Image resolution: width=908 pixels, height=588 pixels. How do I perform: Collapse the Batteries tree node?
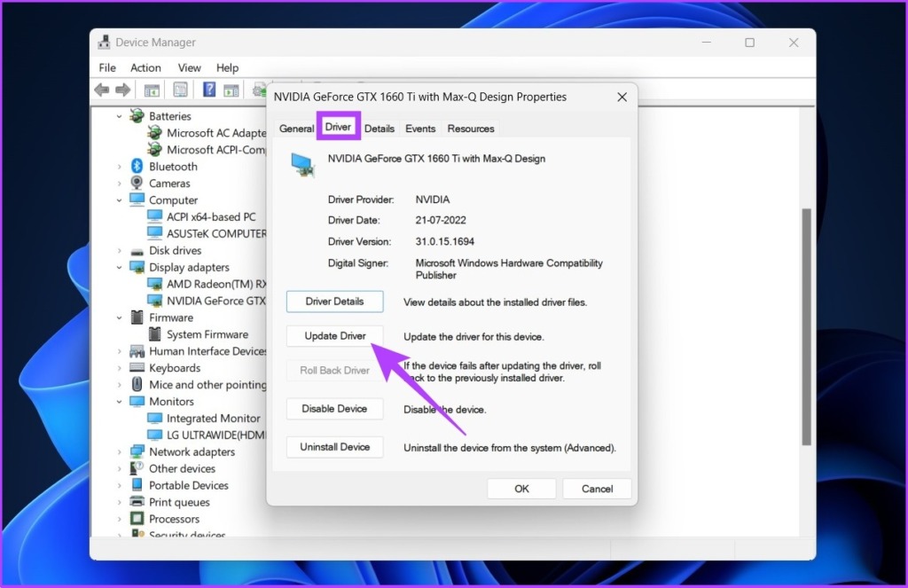click(x=120, y=116)
